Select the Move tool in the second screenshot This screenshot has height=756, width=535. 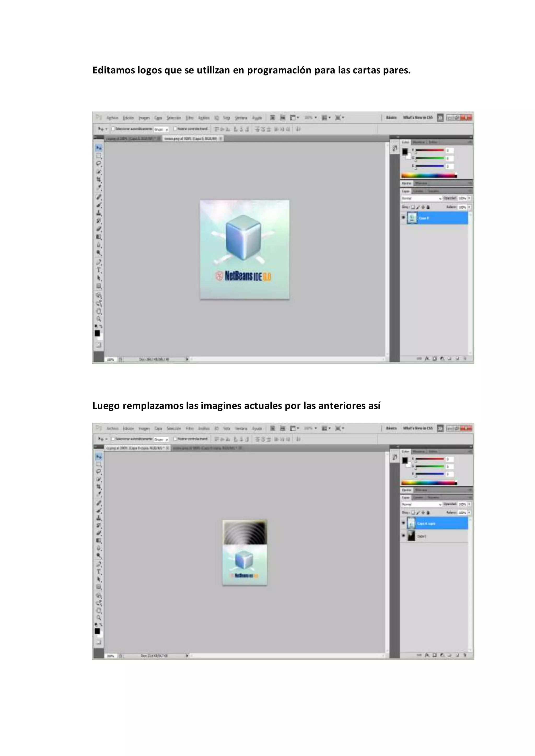click(x=98, y=457)
